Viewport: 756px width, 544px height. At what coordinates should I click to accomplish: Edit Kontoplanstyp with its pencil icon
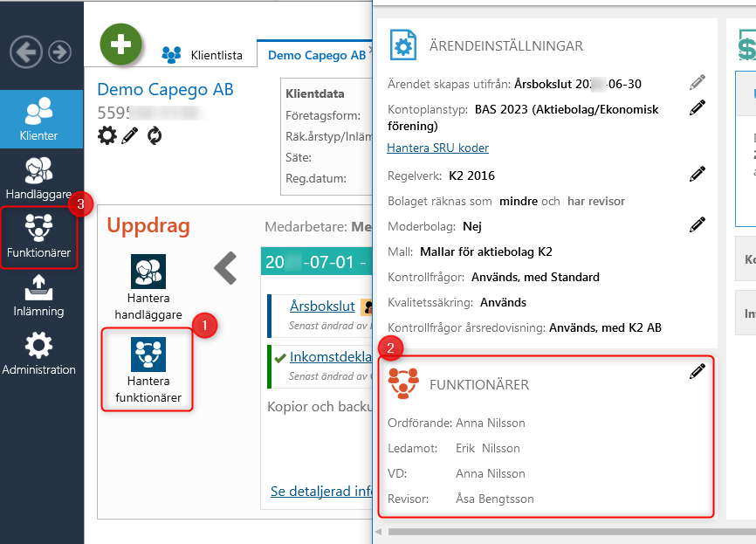(x=698, y=108)
